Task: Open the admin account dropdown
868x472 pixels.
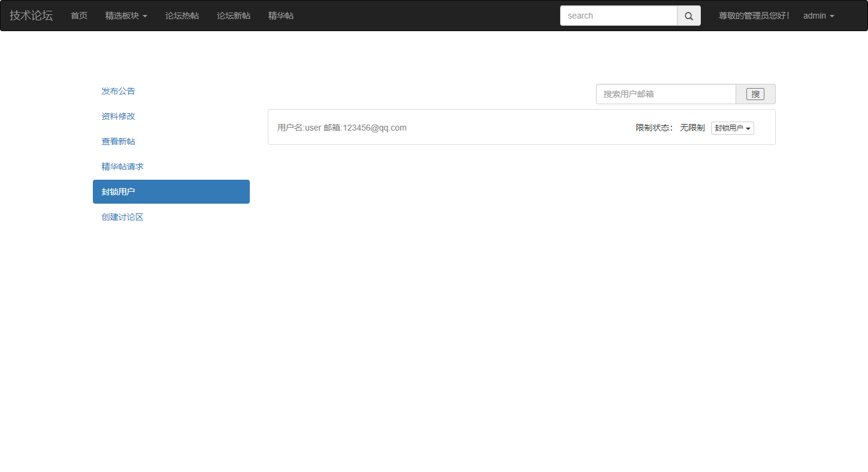Action: tap(819, 16)
